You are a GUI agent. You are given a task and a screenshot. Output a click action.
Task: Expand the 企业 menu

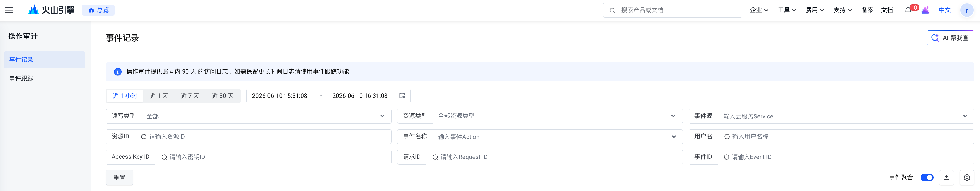click(759, 10)
